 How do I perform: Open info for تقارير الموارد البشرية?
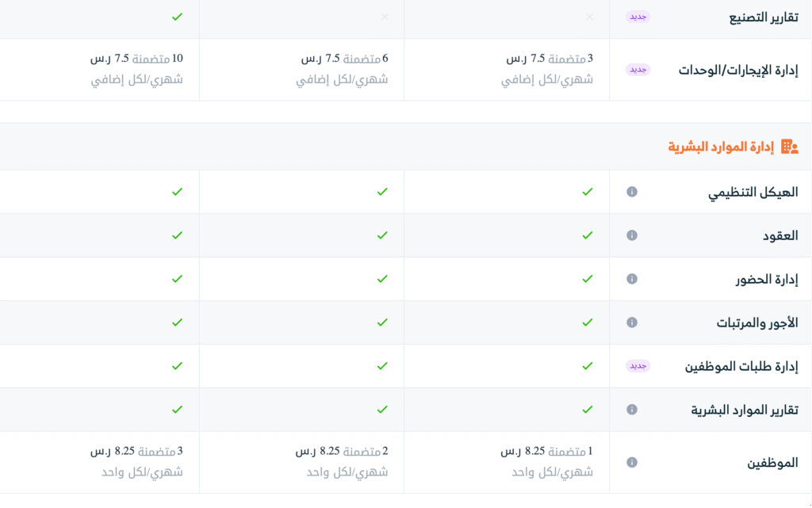[632, 410]
